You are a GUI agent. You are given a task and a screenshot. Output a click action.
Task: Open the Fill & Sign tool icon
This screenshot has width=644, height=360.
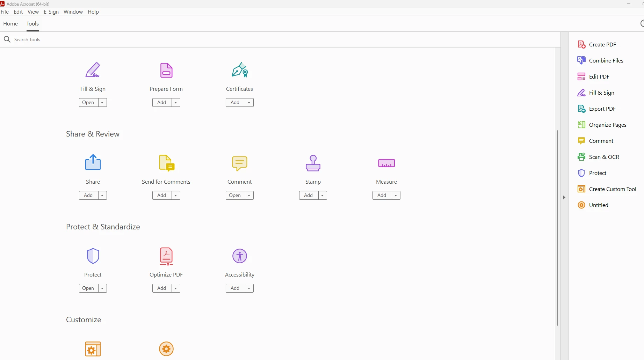click(93, 70)
